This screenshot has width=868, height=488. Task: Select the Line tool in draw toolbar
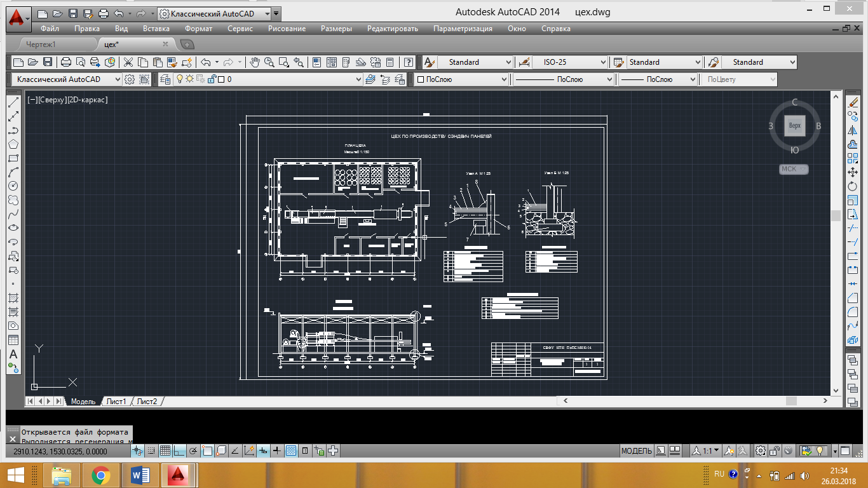[x=13, y=102]
